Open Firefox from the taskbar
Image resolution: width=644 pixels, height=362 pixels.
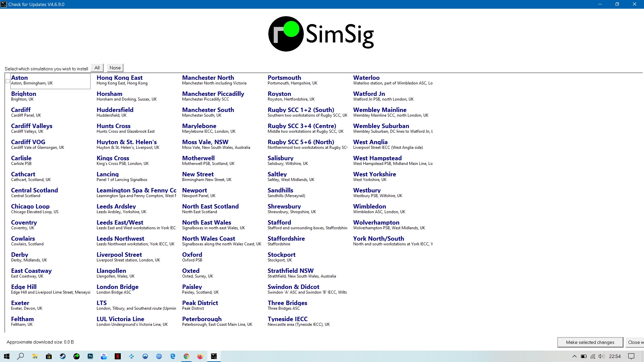[200, 356]
